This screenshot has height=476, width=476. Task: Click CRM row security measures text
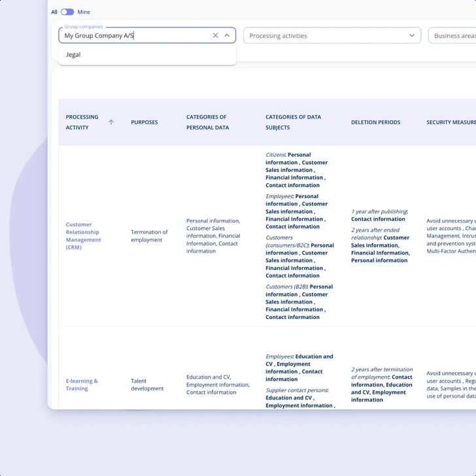tap(451, 236)
